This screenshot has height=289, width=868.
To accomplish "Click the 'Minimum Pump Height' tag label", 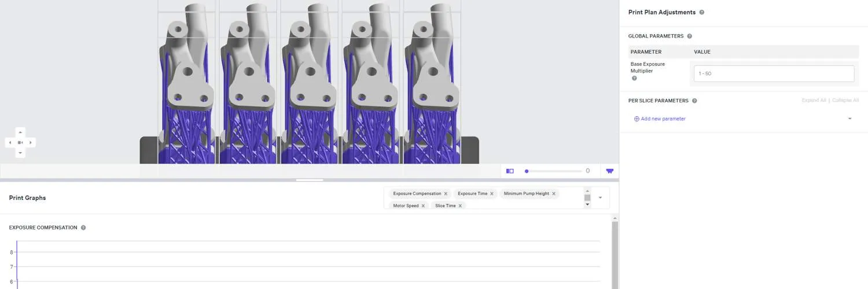I will 527,194.
